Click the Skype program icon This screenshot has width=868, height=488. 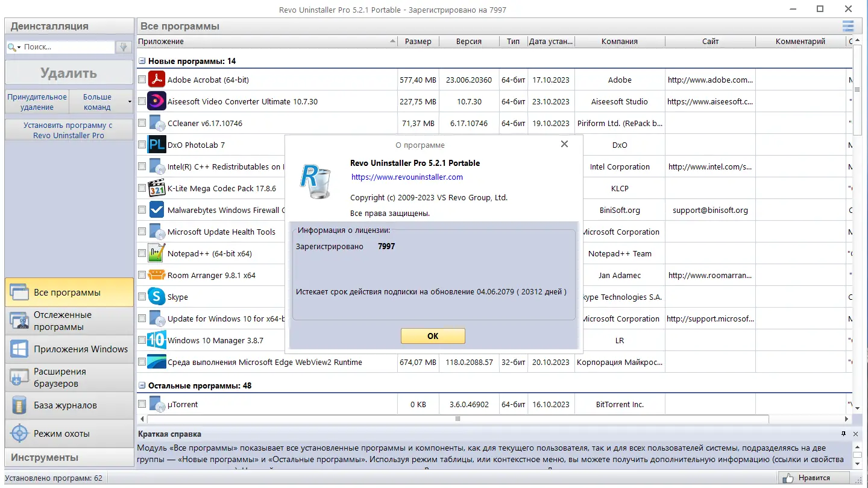click(157, 297)
